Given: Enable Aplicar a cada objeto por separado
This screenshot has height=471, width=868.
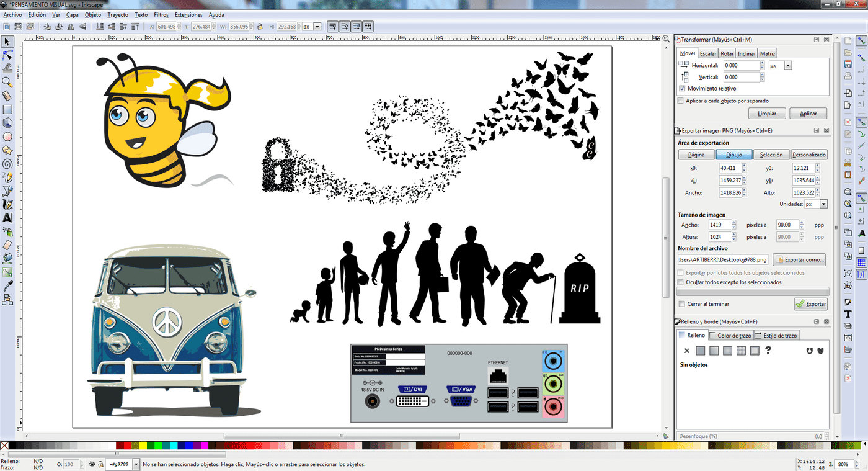Looking at the screenshot, I should pyautogui.click(x=681, y=101).
